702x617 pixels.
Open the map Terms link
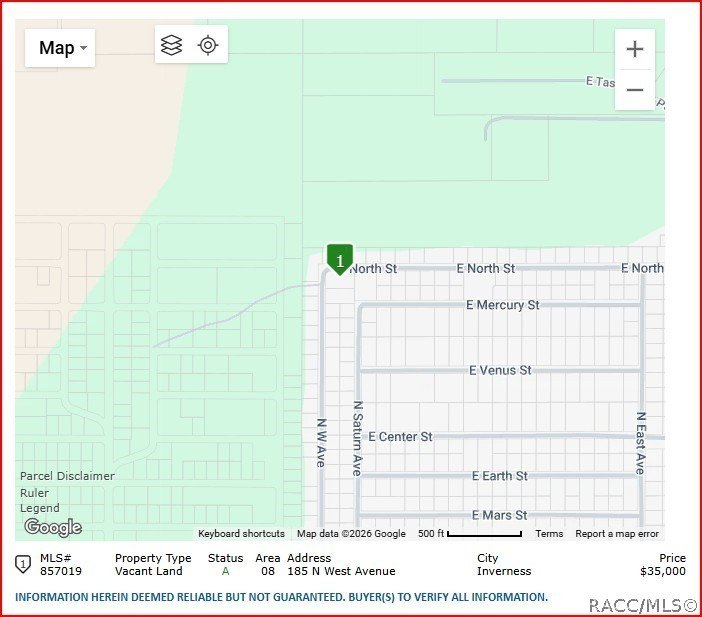(549, 534)
